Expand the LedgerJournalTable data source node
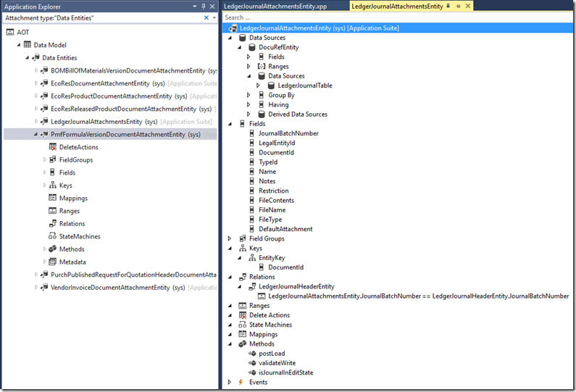The image size is (576, 392). (x=258, y=86)
